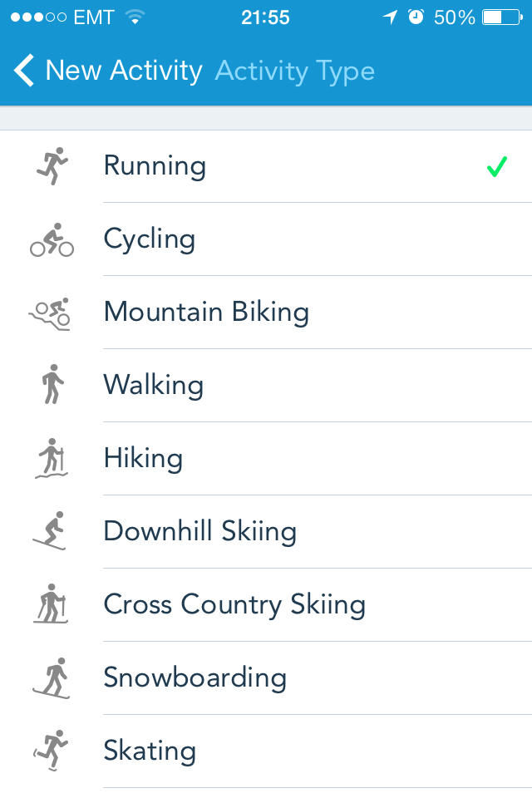
Task: Tap the downhill skier icon
Action: click(x=52, y=531)
